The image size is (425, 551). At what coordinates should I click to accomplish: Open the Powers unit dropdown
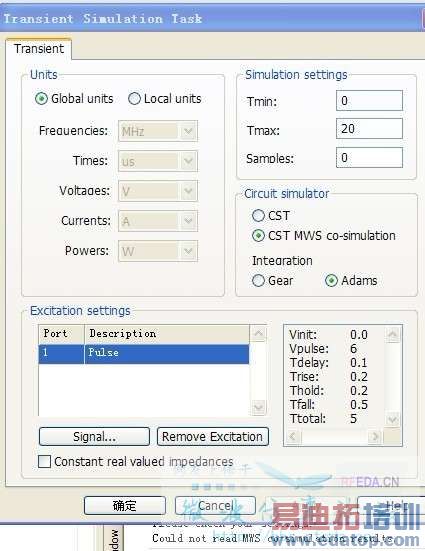pyautogui.click(x=158, y=251)
